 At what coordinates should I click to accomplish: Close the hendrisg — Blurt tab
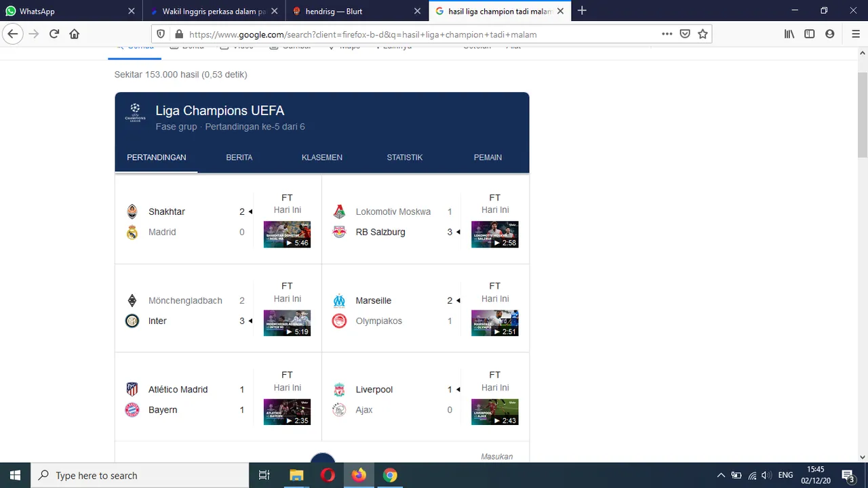[x=418, y=11]
